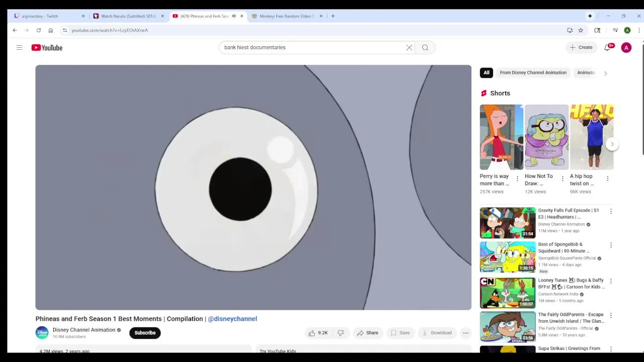Open the Gravity Falls Headhunters video thumbnail
This screenshot has width=644, height=362.
[x=508, y=223]
